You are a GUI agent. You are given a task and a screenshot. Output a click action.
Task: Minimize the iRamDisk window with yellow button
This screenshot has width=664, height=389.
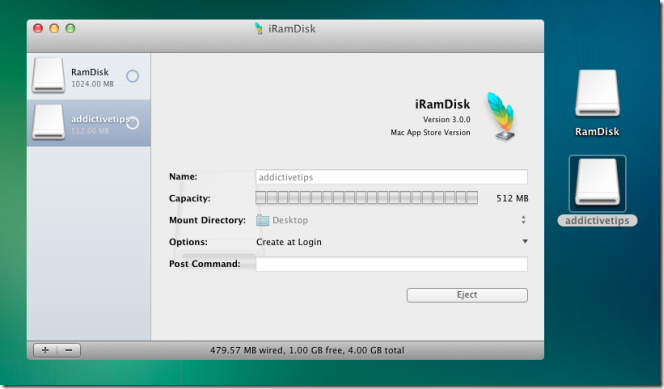pyautogui.click(x=54, y=28)
